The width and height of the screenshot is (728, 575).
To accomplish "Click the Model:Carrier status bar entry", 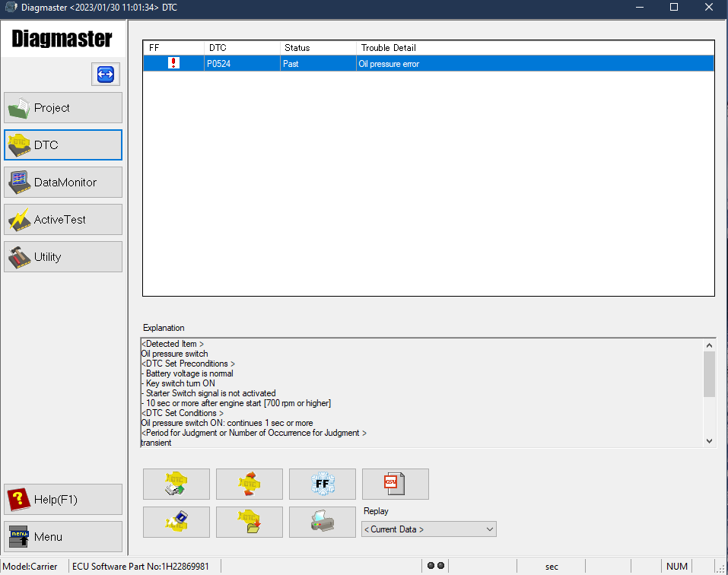I will [30, 566].
